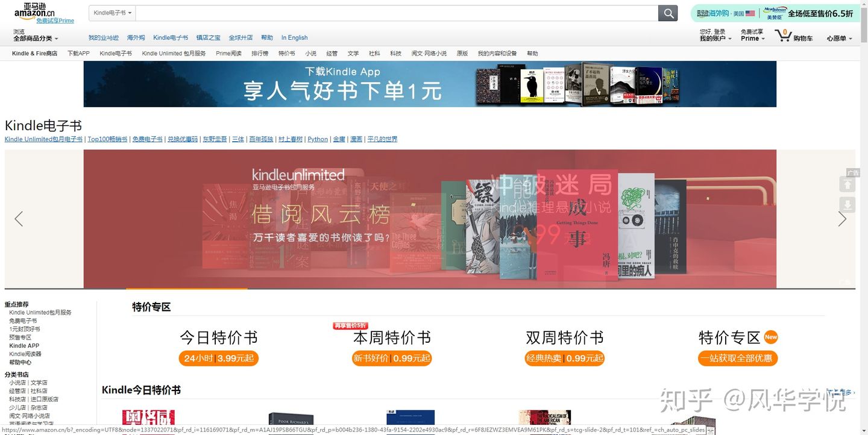The image size is (868, 435).
Task: Expand the 全部商品分类 browse menu
Action: 36,39
